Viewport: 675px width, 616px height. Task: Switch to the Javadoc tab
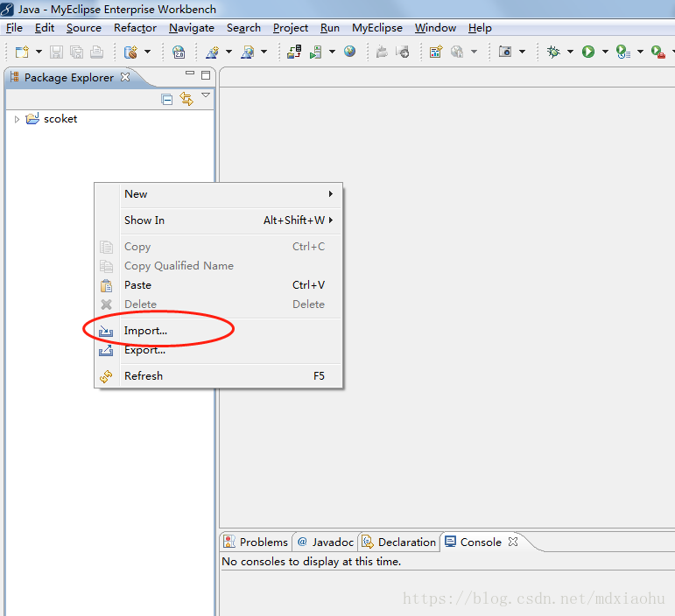tap(326, 542)
